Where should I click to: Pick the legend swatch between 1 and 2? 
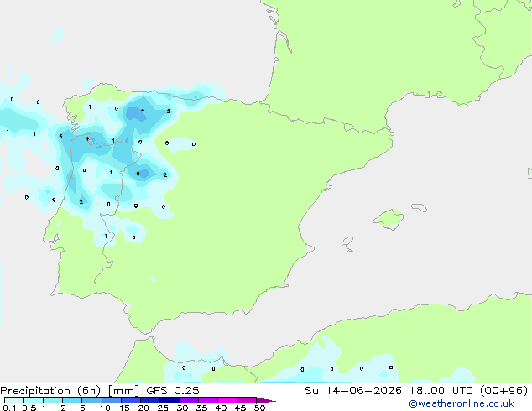point(53,400)
